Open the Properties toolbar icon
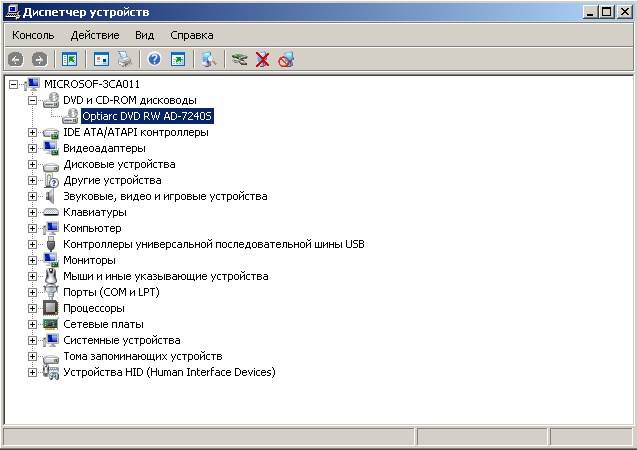The image size is (637, 450). click(x=101, y=60)
